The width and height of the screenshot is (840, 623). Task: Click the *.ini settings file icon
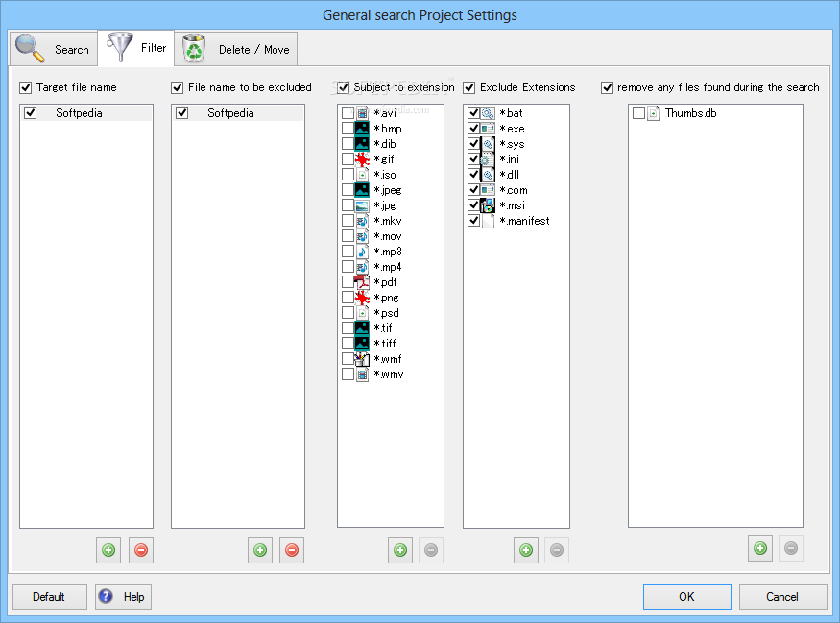[x=488, y=159]
